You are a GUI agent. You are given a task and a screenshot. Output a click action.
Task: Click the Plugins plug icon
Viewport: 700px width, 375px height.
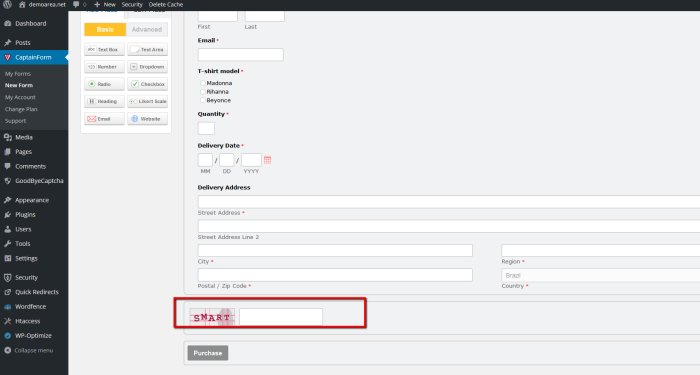[x=8, y=215]
